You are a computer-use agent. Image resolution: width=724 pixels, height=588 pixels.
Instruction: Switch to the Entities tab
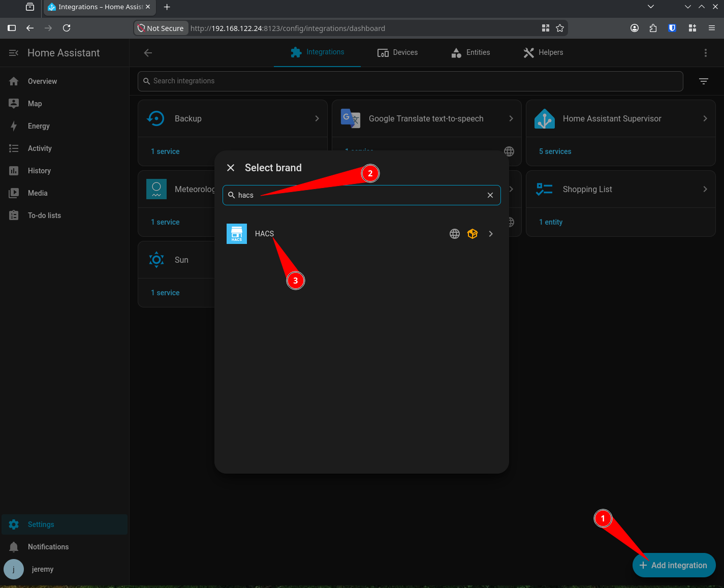[470, 52]
